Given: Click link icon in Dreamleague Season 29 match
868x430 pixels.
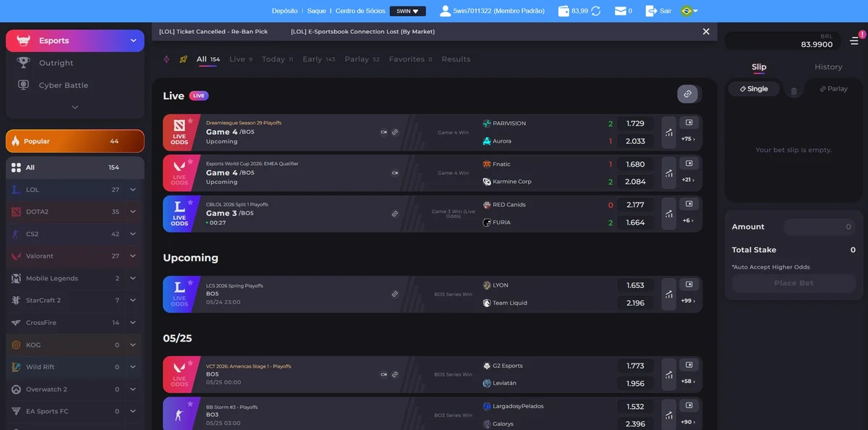Looking at the screenshot, I should point(395,132).
